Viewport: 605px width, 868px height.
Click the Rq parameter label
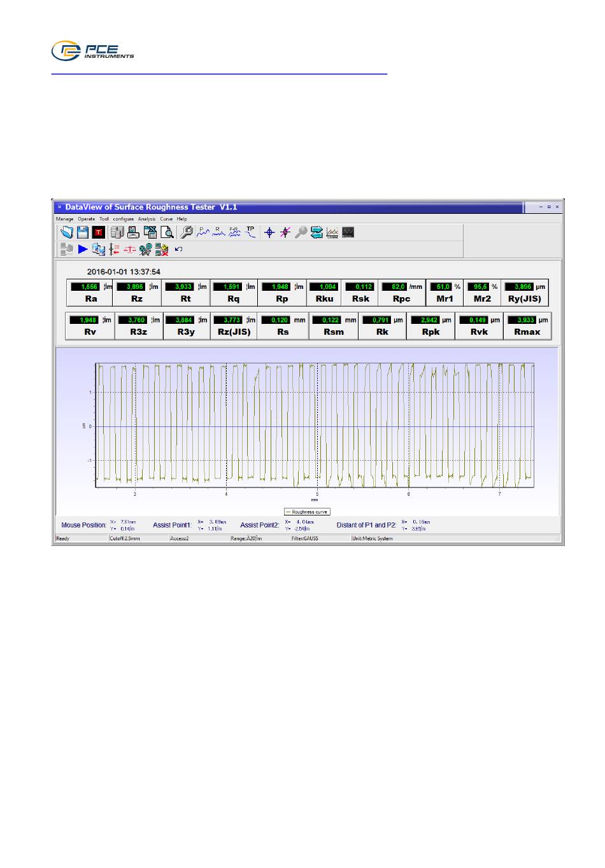coord(234,299)
